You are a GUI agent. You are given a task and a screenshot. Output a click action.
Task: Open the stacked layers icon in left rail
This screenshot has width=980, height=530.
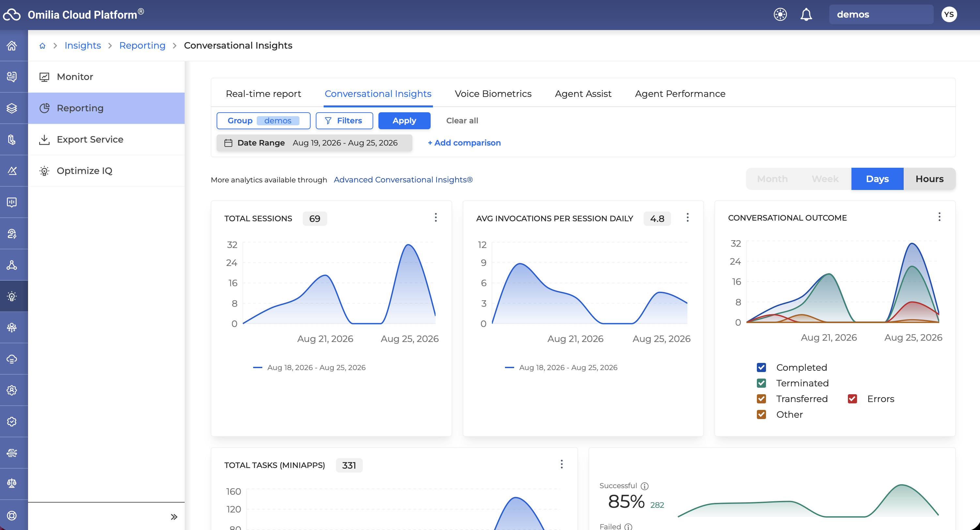12,108
